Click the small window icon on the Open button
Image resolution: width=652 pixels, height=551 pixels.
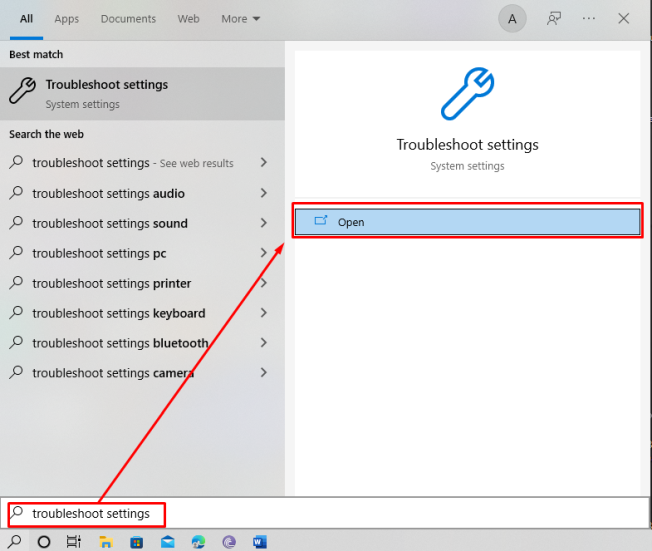321,220
